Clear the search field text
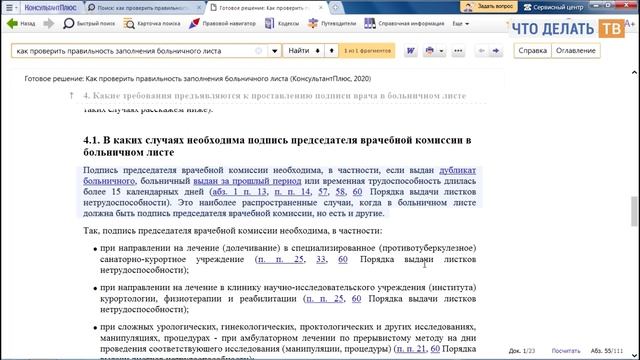 point(258,51)
